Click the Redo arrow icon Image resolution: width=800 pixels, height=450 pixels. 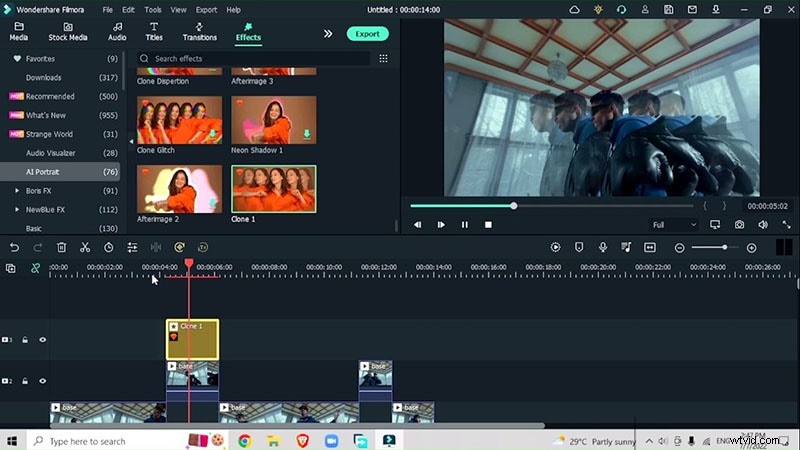pyautogui.click(x=38, y=247)
